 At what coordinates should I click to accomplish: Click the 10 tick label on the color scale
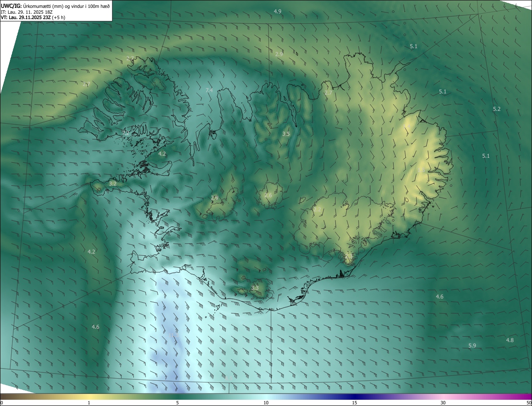click(266, 403)
